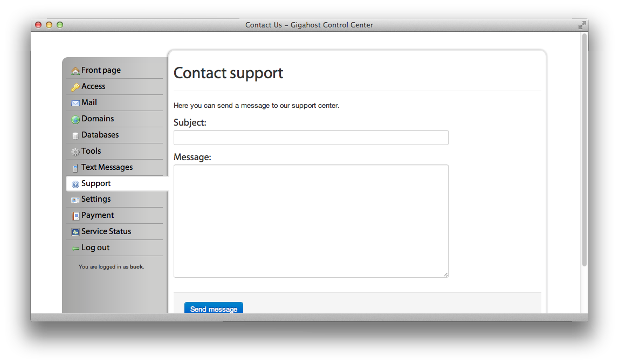This screenshot has width=619, height=364.
Task: Click the globe icon next to Domains
Action: pos(75,120)
